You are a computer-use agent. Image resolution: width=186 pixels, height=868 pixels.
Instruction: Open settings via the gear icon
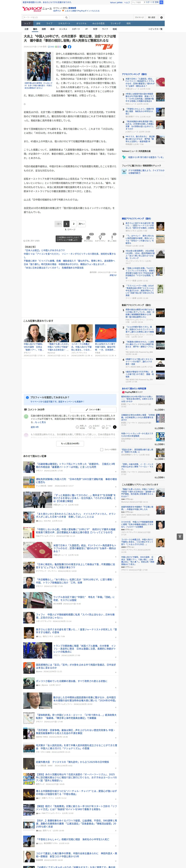(161, 18)
